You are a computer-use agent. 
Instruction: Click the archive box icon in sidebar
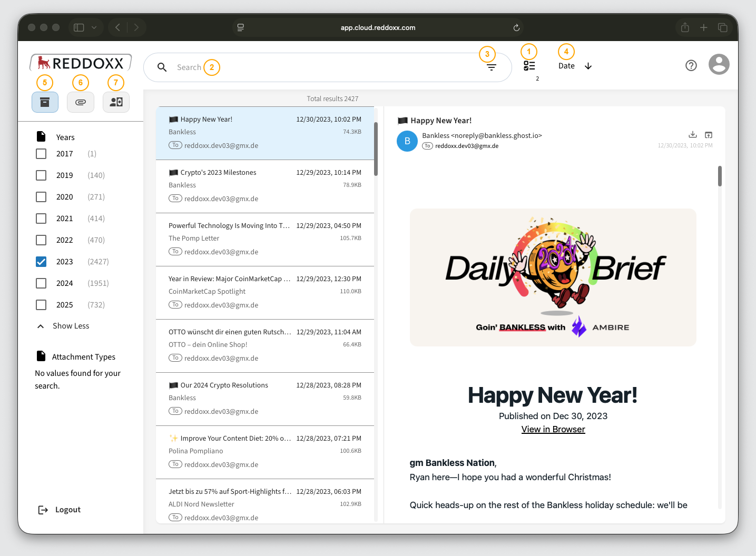coord(45,102)
